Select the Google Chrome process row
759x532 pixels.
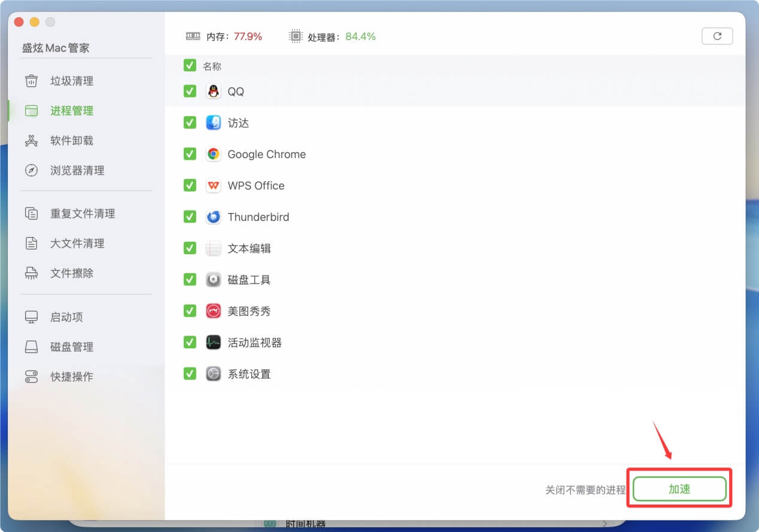point(266,154)
